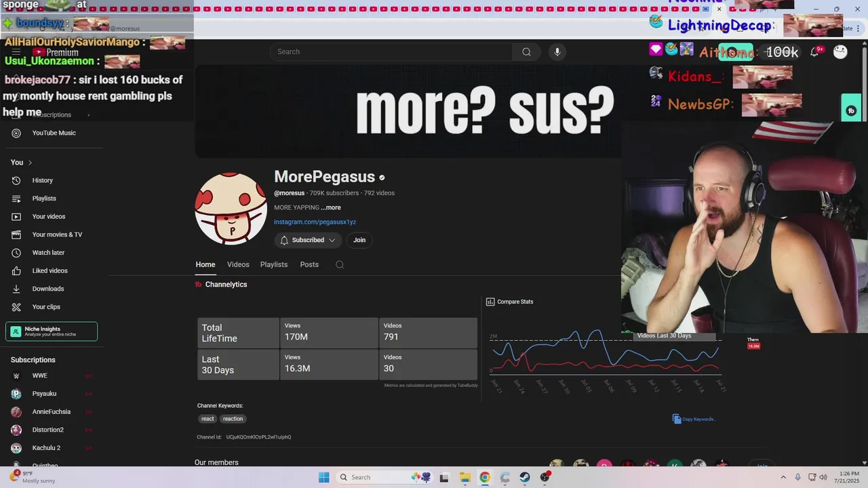Open the AnnieFuchsia subscription channel

[x=51, y=412]
